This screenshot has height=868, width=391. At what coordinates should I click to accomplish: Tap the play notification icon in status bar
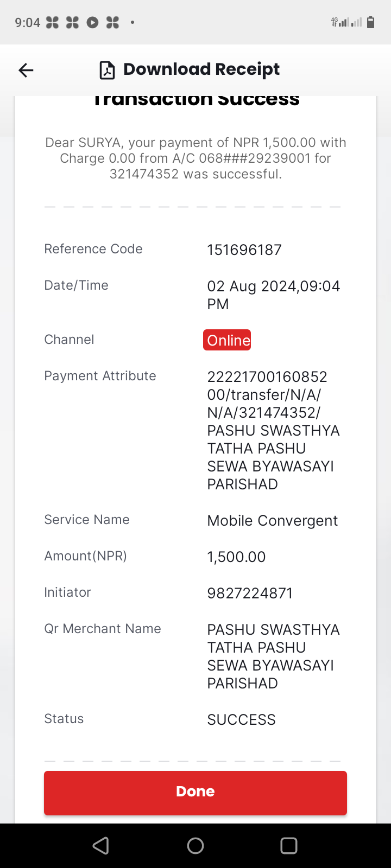coord(93,22)
